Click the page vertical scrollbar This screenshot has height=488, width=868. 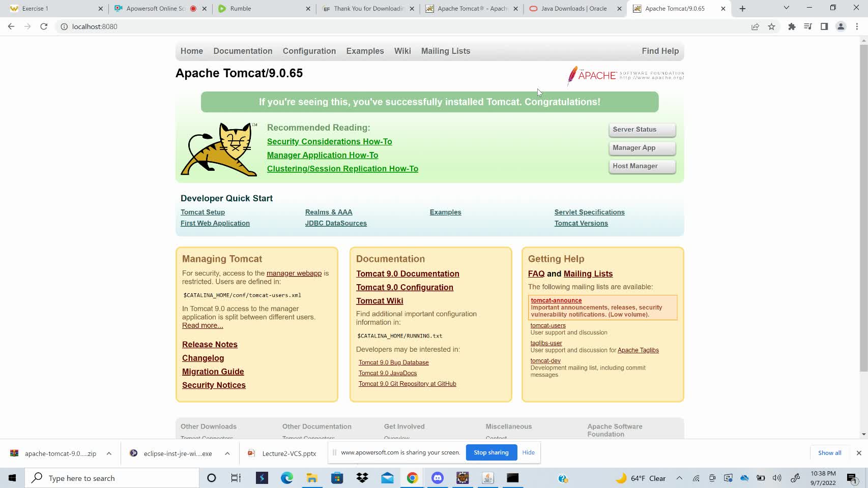coord(863,207)
